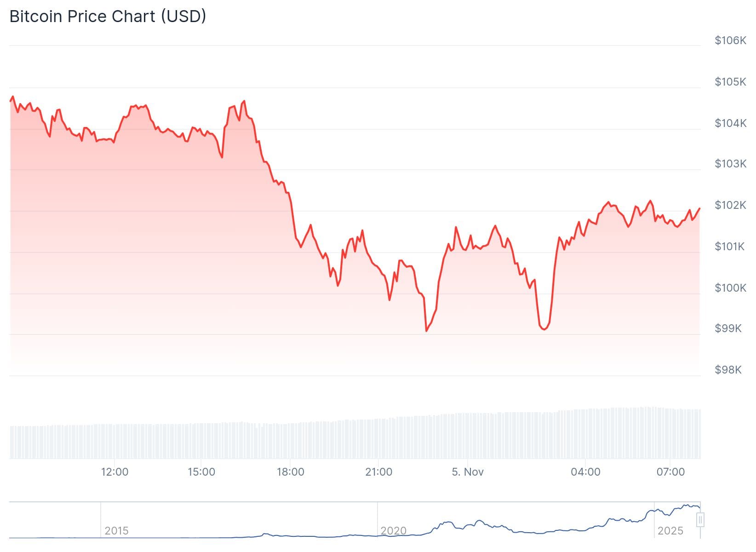Screen dimensions: 756x552
Task: Click the $98K price axis label
Action: click(x=728, y=370)
